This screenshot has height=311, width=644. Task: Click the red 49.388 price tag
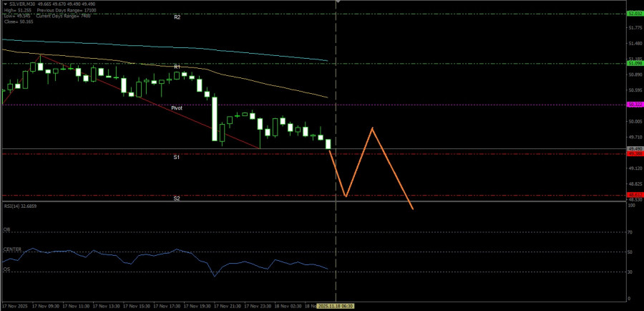[635, 154]
